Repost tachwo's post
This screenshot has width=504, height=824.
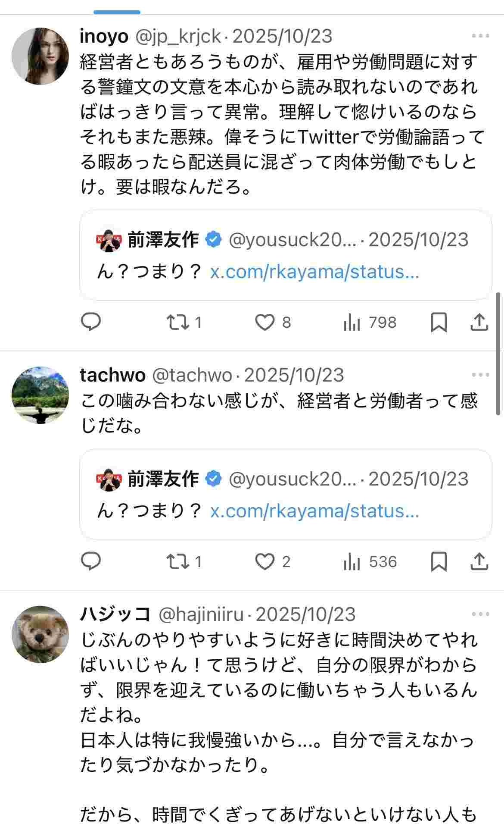pyautogui.click(x=178, y=561)
